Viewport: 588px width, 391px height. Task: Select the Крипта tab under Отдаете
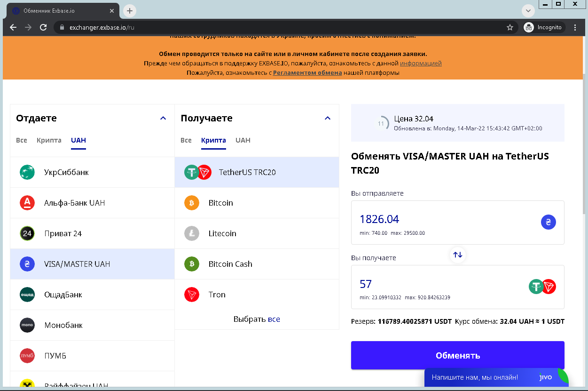tap(49, 140)
